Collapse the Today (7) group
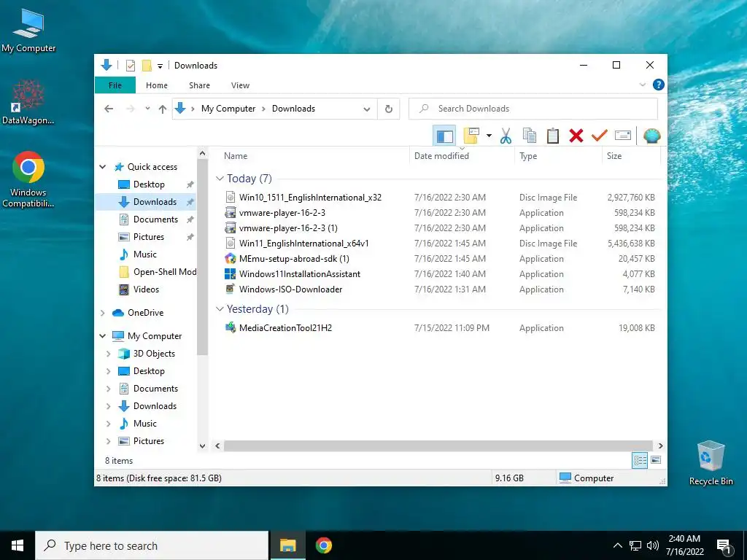Image resolution: width=747 pixels, height=560 pixels. point(220,178)
